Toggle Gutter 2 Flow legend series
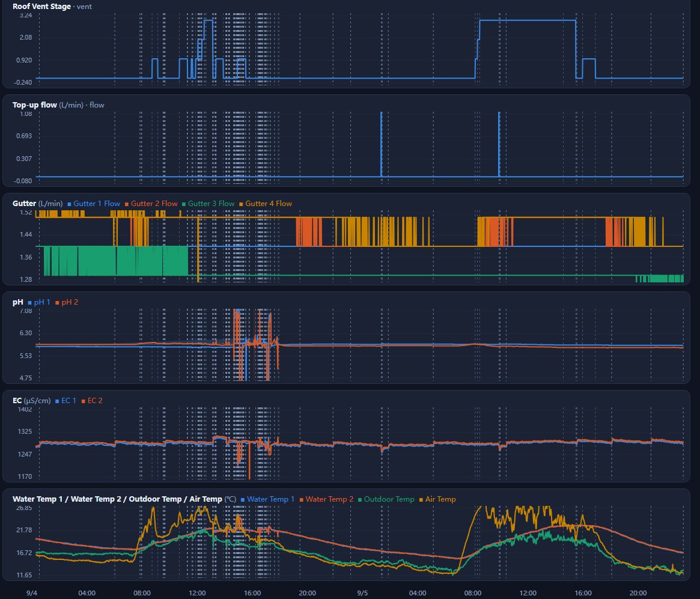Image resolution: width=700 pixels, height=599 pixels. pos(151,204)
